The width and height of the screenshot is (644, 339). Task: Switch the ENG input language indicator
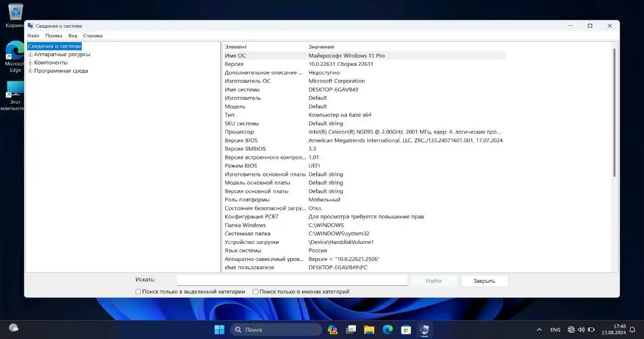555,330
